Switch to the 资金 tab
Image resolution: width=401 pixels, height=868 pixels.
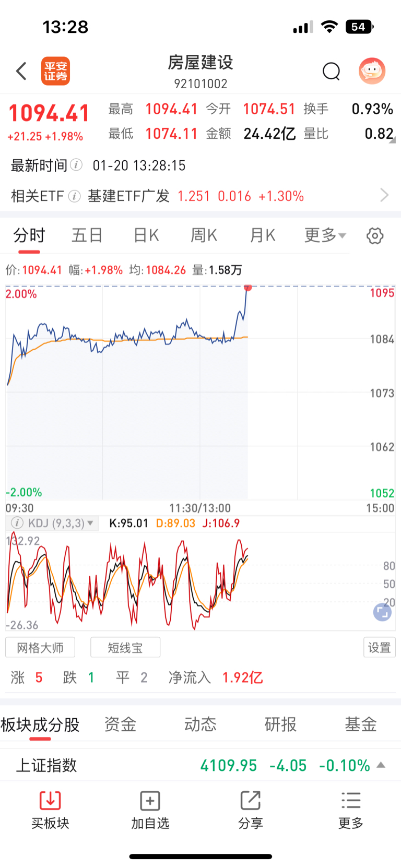pyautogui.click(x=120, y=724)
